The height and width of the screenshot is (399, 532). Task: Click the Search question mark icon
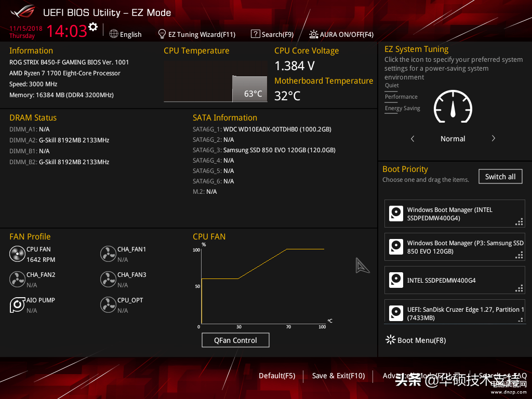point(255,34)
